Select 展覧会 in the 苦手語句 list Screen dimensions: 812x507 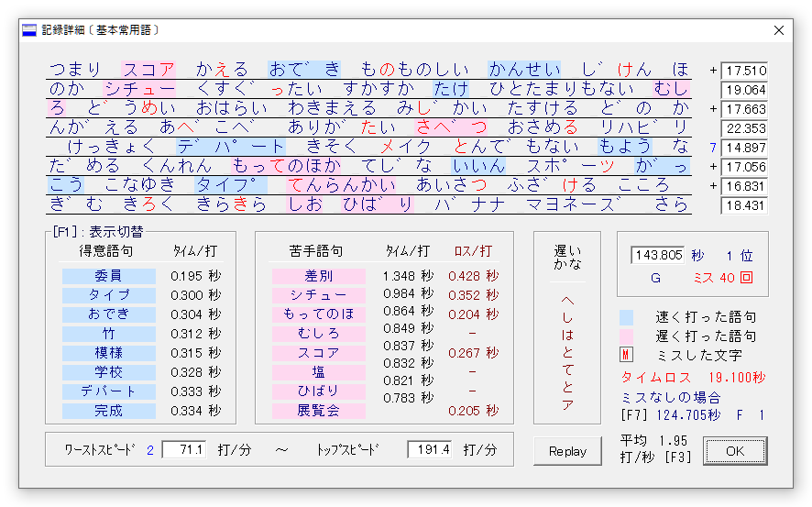coord(319,412)
